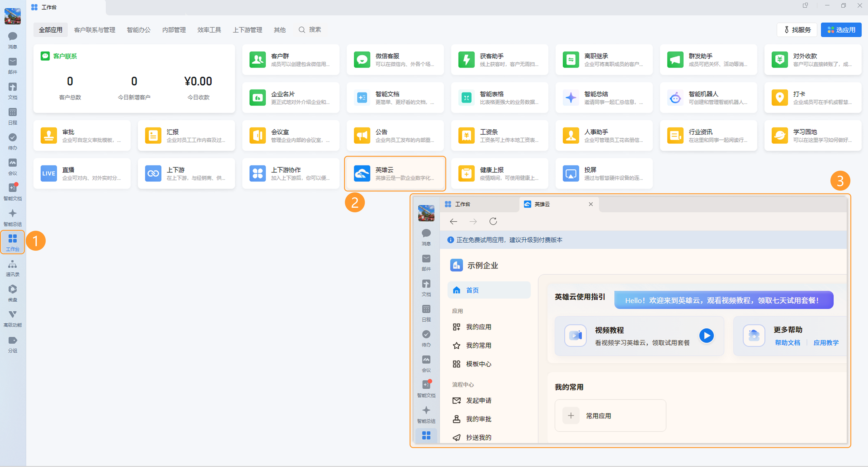Click the 选应用 button
The width and height of the screenshot is (868, 467).
841,30
